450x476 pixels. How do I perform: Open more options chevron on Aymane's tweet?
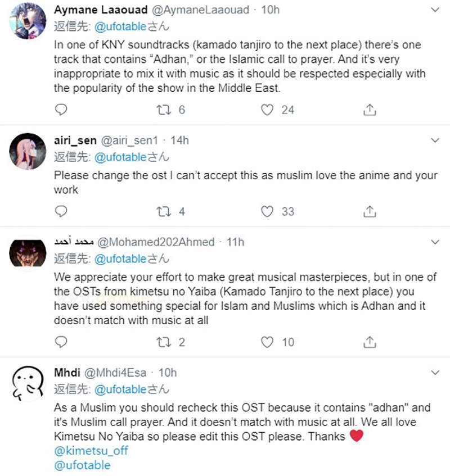[x=435, y=10]
